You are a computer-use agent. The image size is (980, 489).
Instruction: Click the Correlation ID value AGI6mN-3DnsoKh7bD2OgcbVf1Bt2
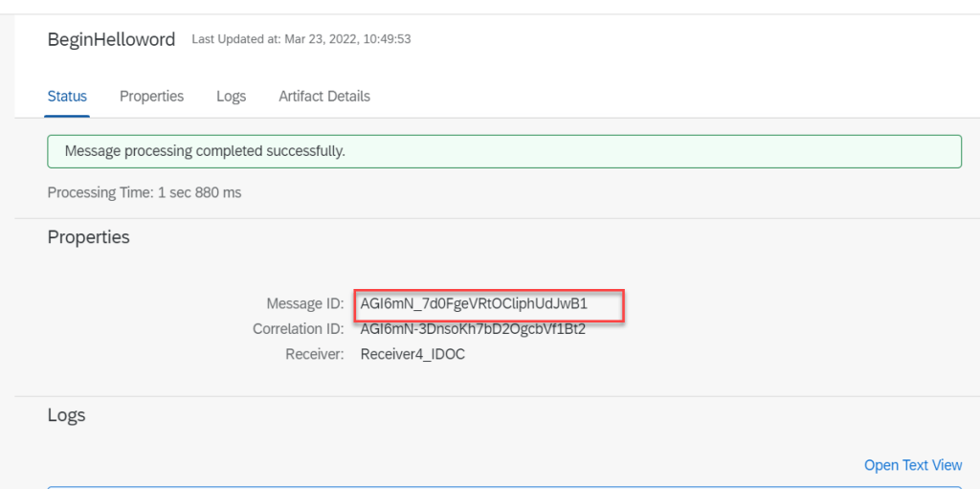[473, 329]
